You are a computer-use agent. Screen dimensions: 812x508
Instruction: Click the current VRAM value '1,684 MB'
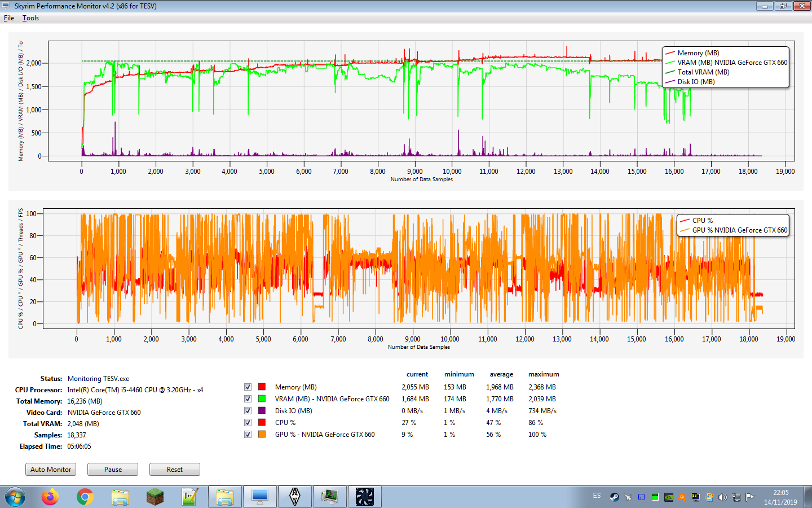coord(415,399)
